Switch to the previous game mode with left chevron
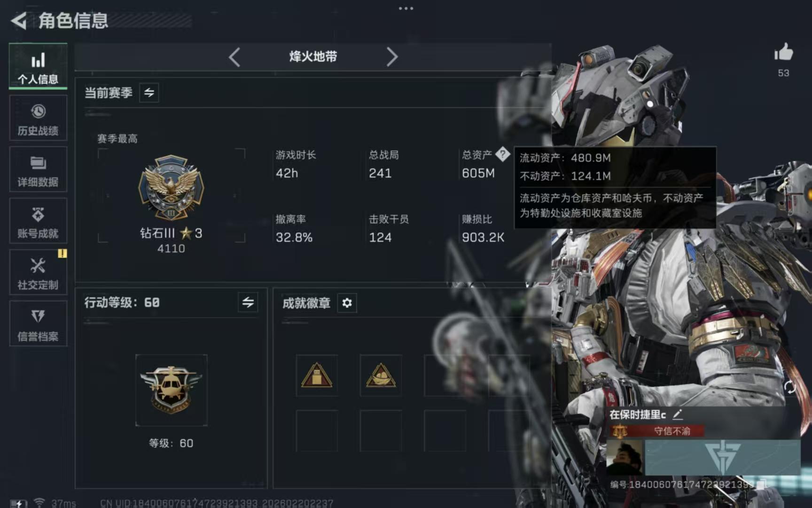The width and height of the screenshot is (812, 508). [x=234, y=57]
